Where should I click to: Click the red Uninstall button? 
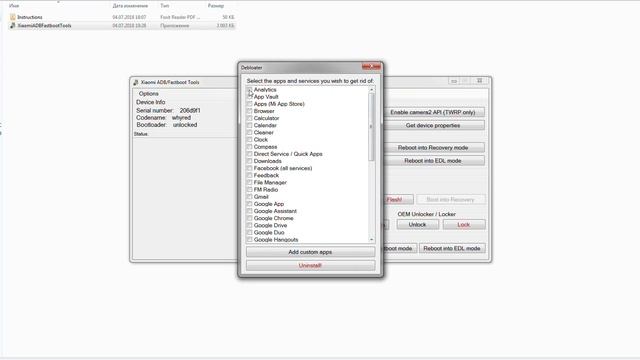(x=310, y=266)
